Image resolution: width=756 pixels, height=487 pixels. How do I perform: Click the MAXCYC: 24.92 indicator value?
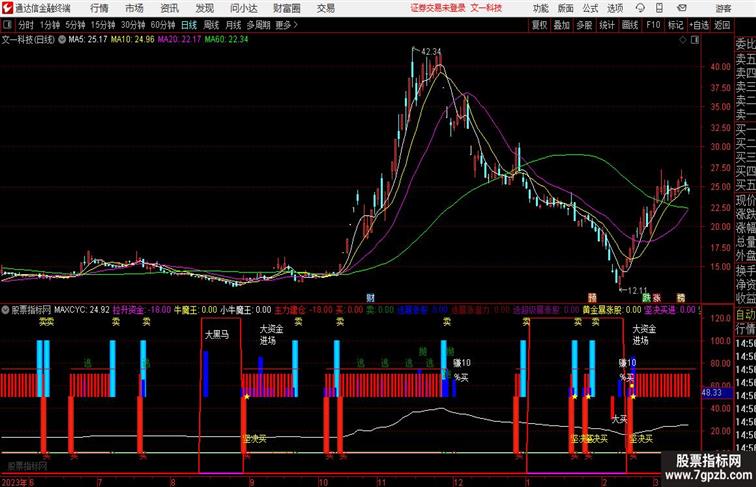pyautogui.click(x=82, y=310)
